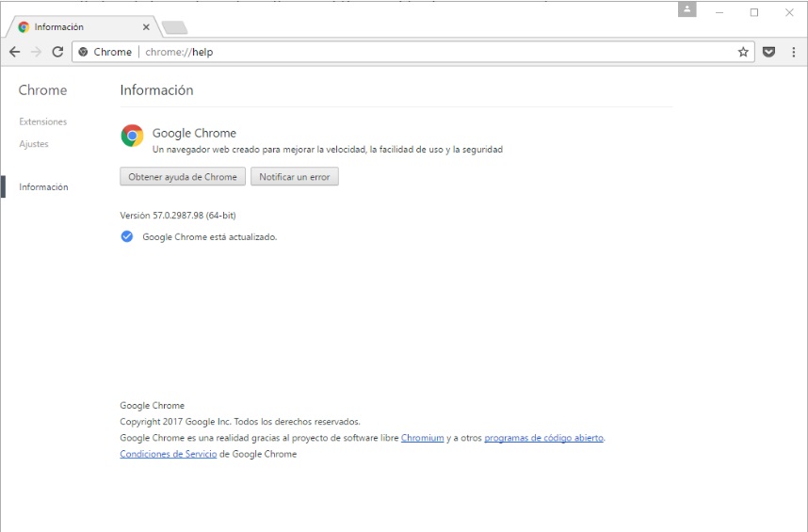
Task: Open Chrome's three-dot menu
Action: click(793, 52)
